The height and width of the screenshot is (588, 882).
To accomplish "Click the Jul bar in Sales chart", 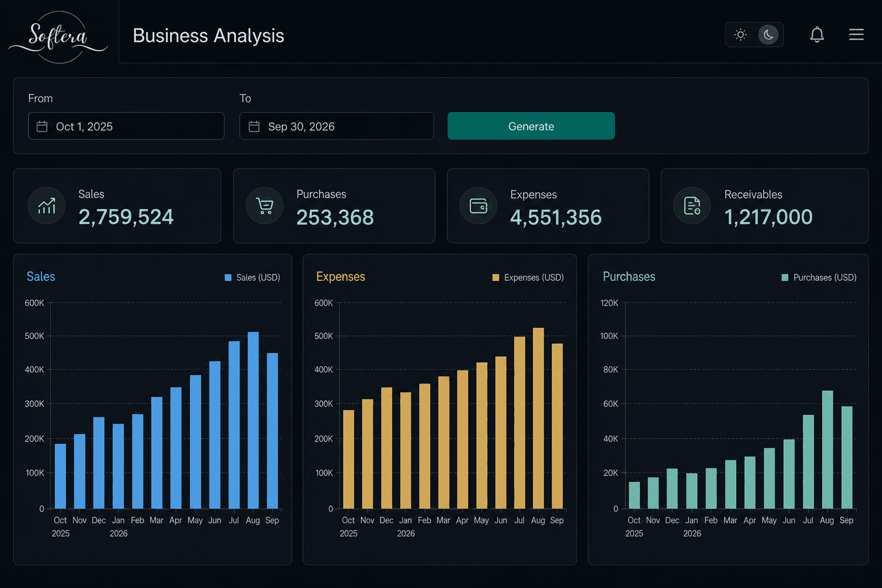I will 234,425.
